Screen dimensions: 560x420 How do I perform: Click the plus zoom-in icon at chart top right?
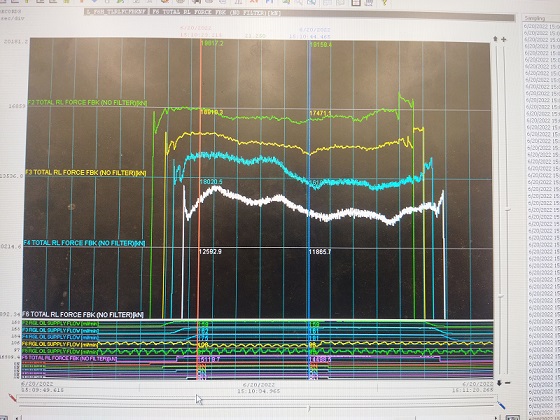click(504, 39)
